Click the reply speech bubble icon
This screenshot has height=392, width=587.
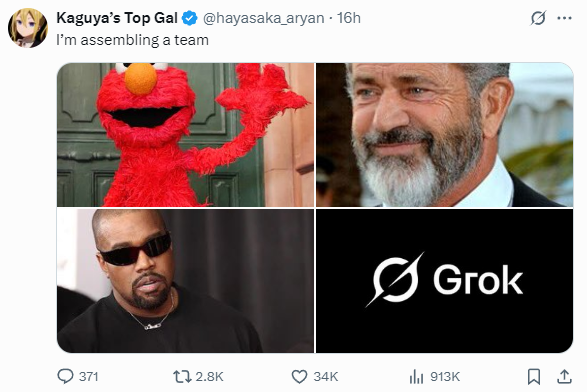(x=65, y=376)
